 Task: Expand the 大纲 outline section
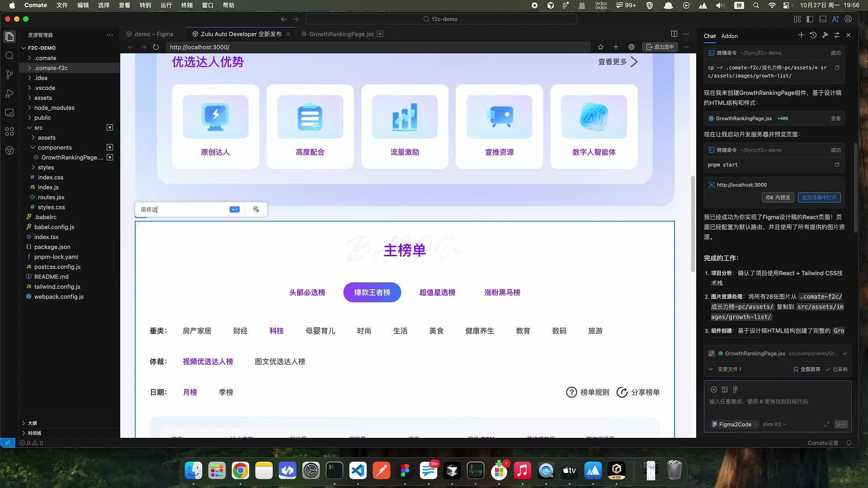point(32,423)
